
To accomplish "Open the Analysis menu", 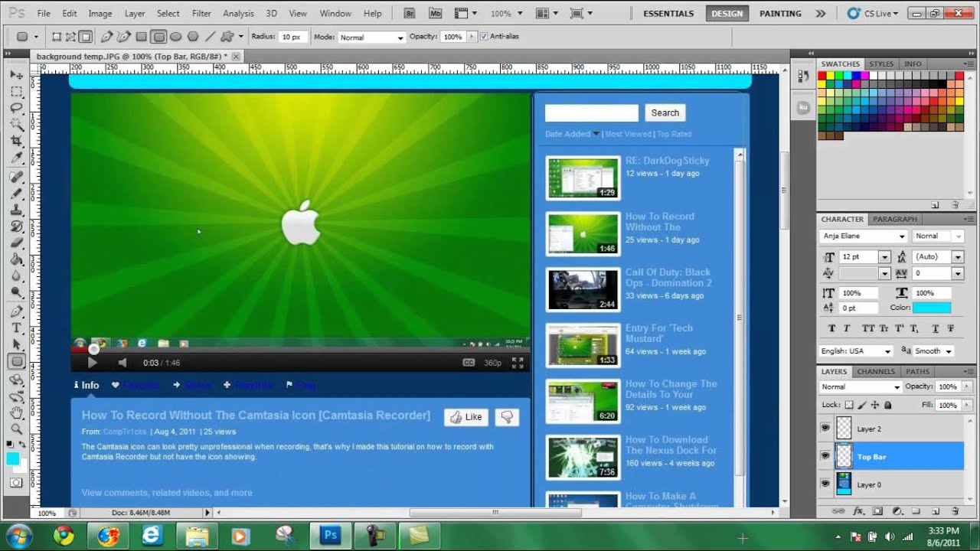I will point(238,14).
